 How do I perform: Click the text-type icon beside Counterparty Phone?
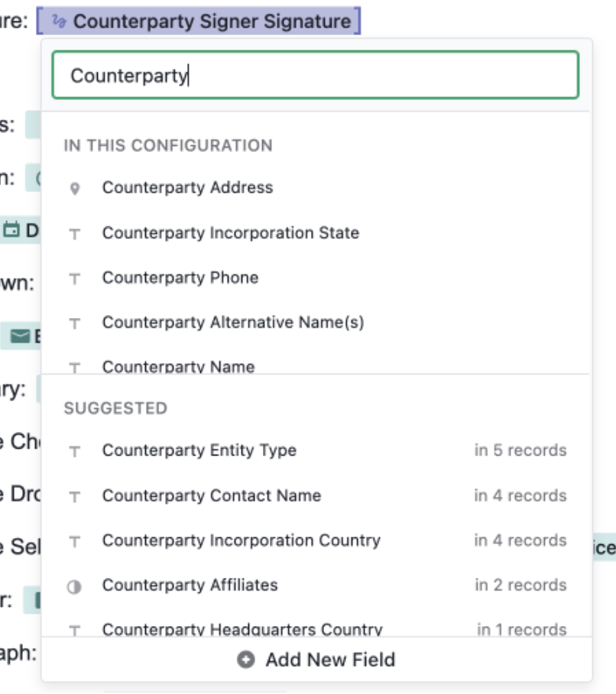point(74,278)
